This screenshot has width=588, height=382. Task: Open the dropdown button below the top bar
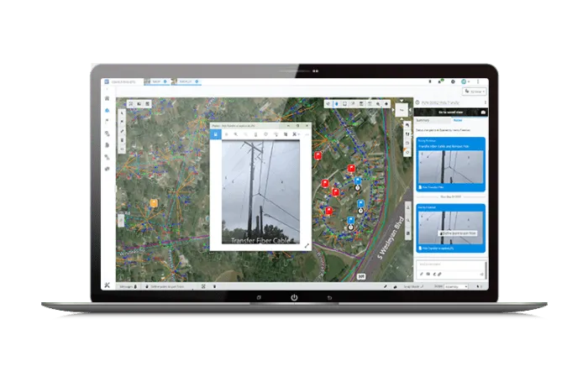pos(473,91)
